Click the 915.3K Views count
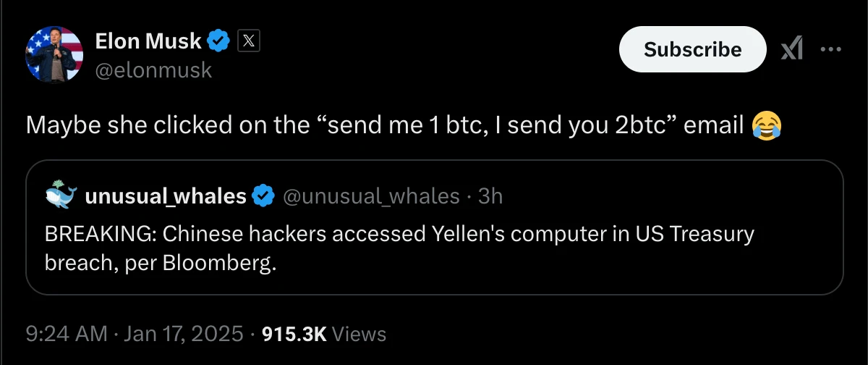Screen dimensions: 868x365 pos(323,333)
